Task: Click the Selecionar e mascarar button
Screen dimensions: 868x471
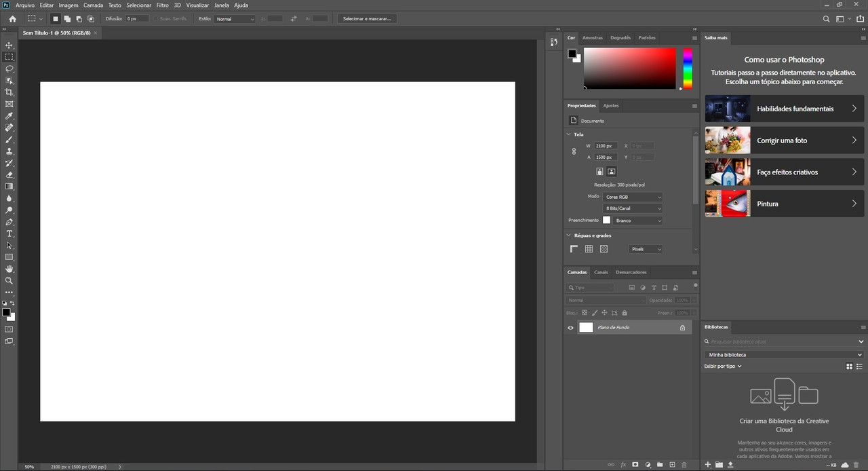Action: coord(367,19)
